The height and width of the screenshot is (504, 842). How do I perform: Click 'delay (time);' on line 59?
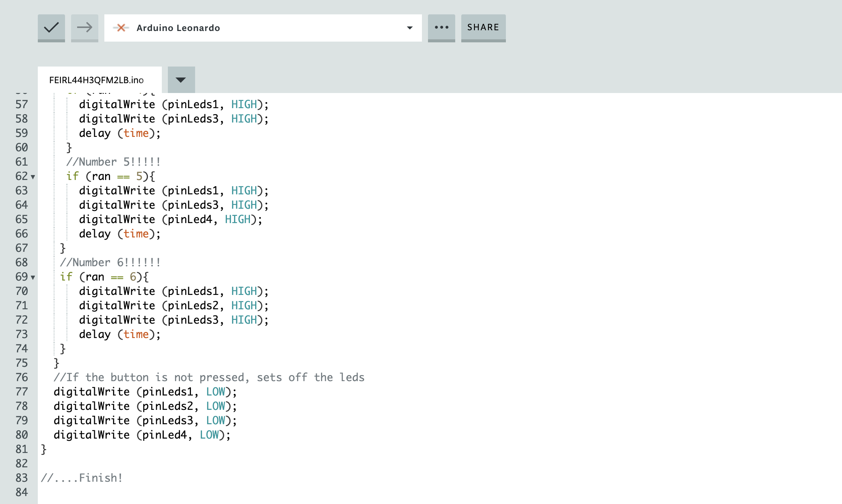point(120,133)
